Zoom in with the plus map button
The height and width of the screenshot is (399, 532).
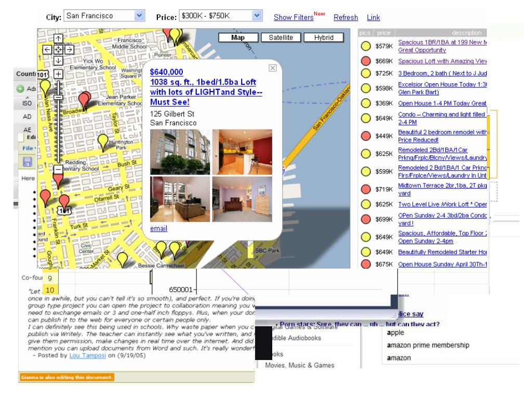[58, 74]
